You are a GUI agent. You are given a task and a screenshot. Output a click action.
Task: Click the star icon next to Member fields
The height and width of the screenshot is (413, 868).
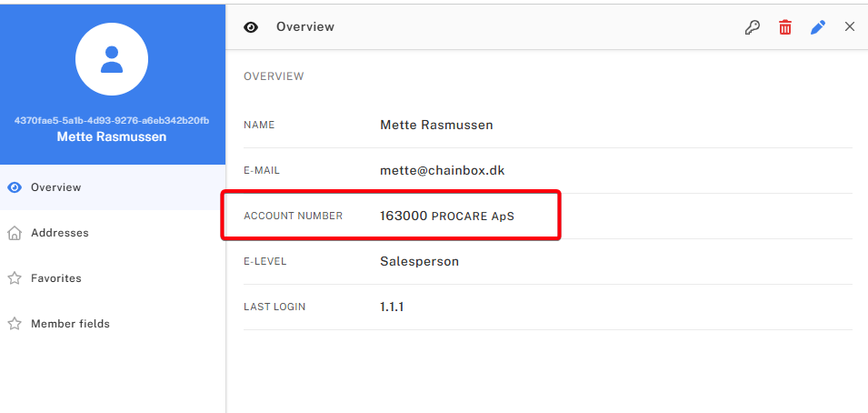click(15, 324)
